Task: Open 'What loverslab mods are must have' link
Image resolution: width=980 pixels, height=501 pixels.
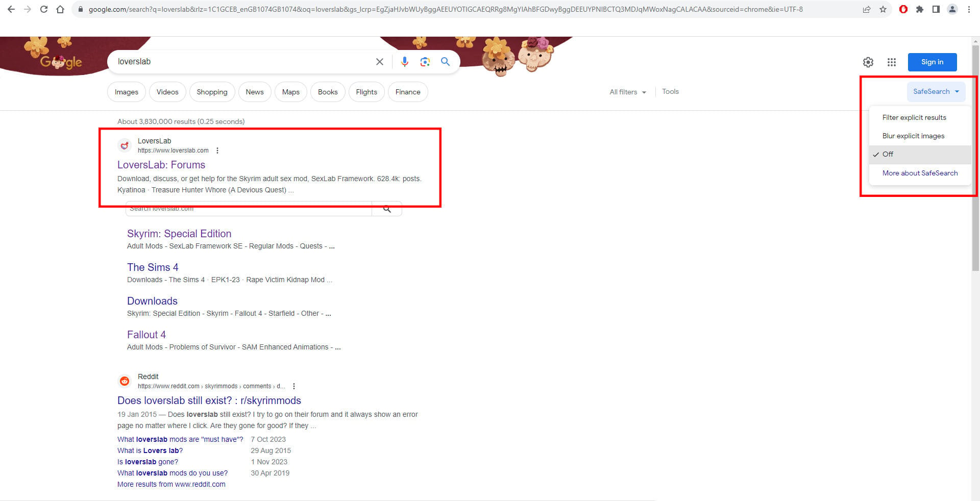Action: (x=180, y=439)
